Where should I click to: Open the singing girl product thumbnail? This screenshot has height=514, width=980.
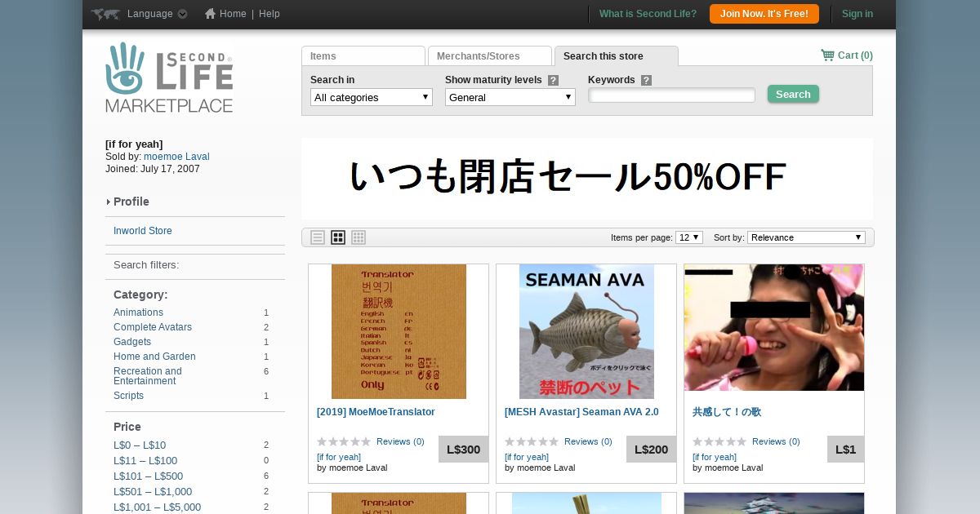click(x=774, y=327)
